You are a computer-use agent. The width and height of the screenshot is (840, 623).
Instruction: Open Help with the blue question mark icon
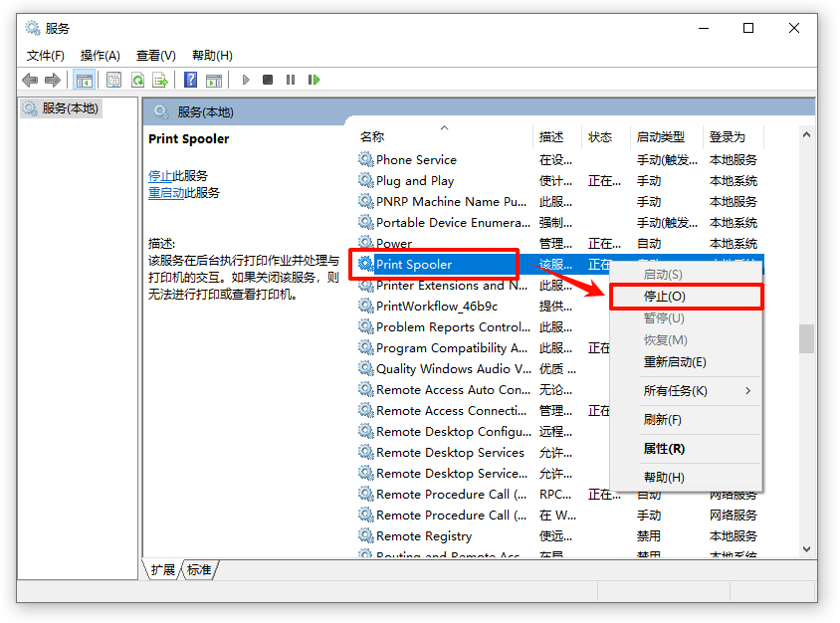(190, 80)
